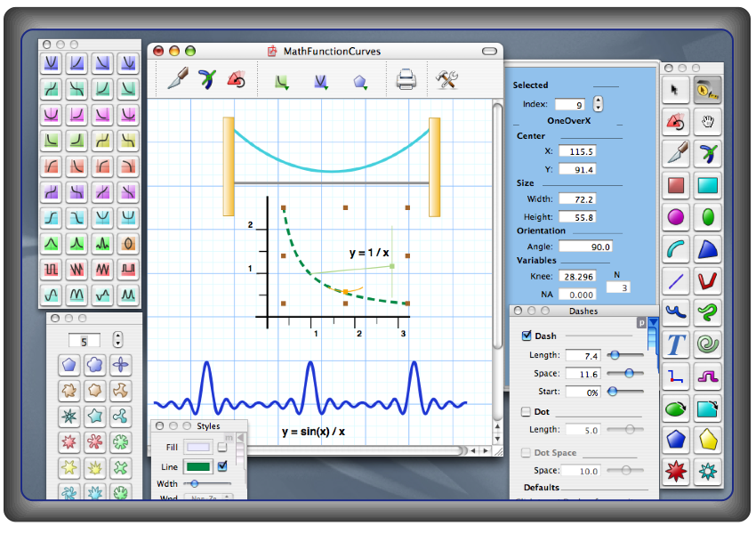This screenshot has width=756, height=534.
Task: Select the tape measure tool
Action: pos(707,90)
